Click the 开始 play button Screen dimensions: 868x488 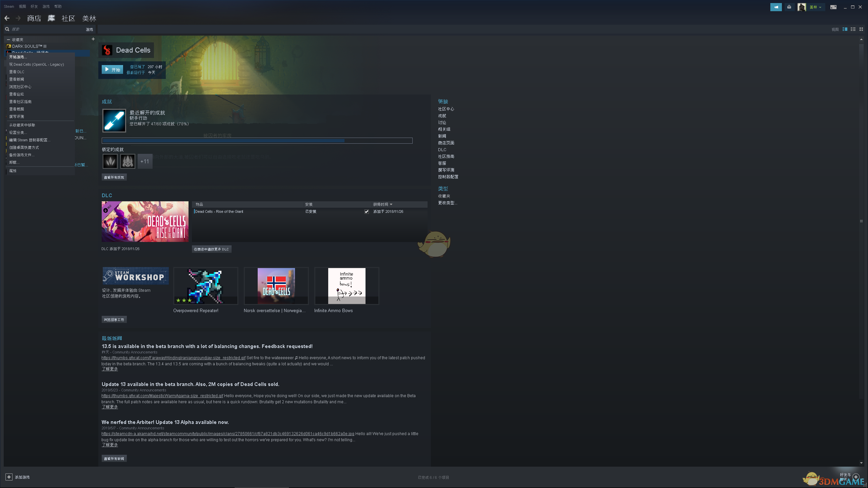pos(112,69)
